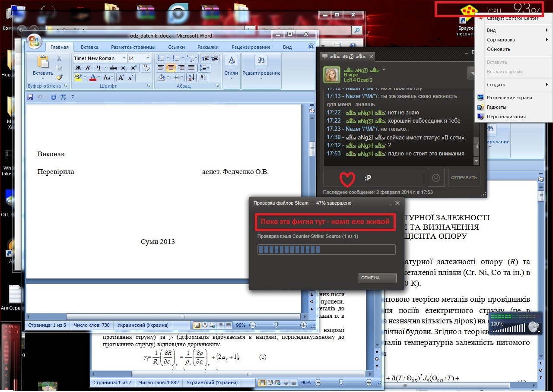Screen dimensions: 553x392
Task: Switch to the Разметка страницы tab
Action: pos(133,47)
